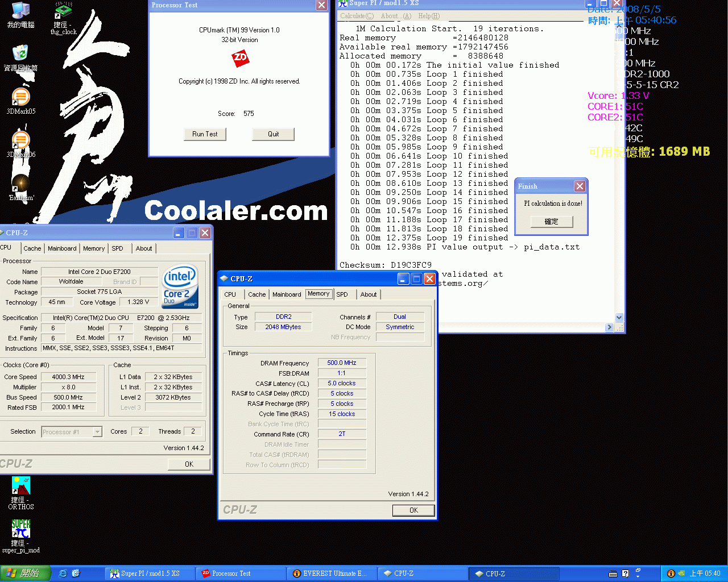Click the Rated FSB 2000.1 MHz field

68,408
